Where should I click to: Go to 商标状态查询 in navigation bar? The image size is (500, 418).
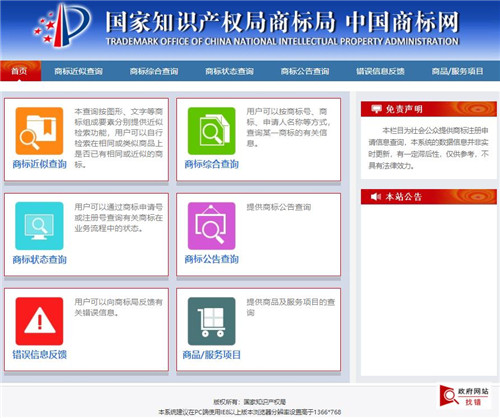click(x=229, y=71)
